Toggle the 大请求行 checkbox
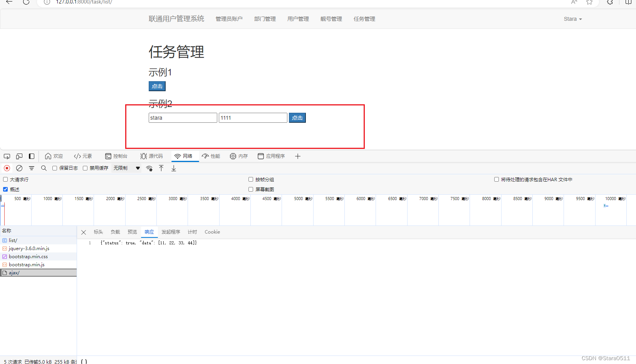This screenshot has width=636, height=364. point(5,179)
